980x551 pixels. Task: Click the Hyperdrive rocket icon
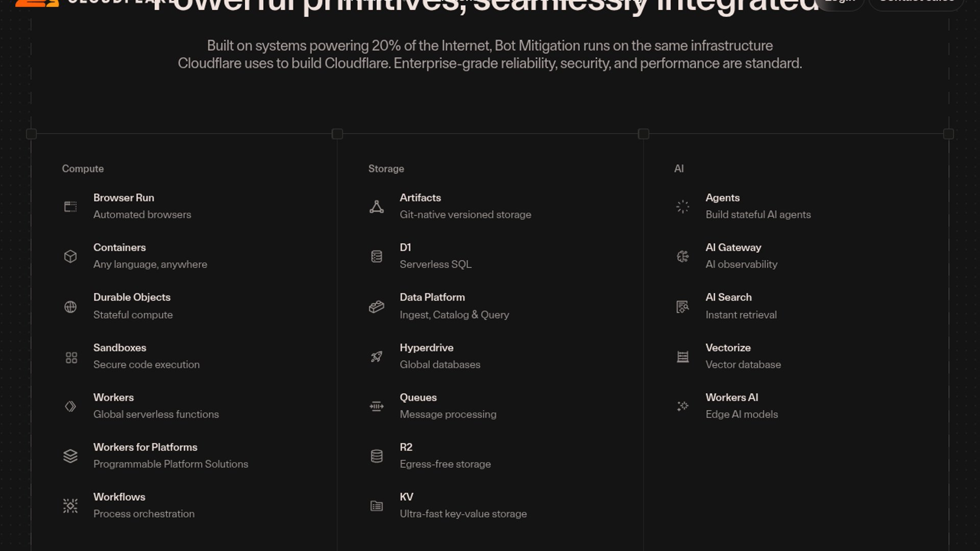pyautogui.click(x=377, y=357)
